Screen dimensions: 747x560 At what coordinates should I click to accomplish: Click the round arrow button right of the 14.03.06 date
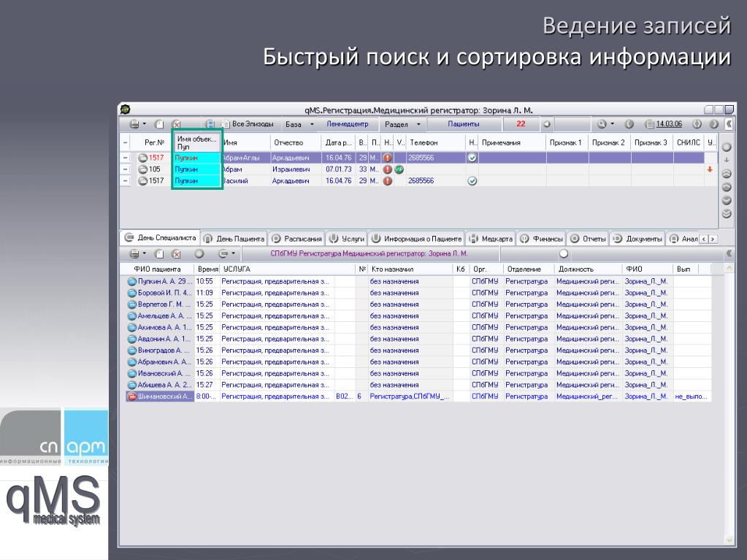coord(697,124)
